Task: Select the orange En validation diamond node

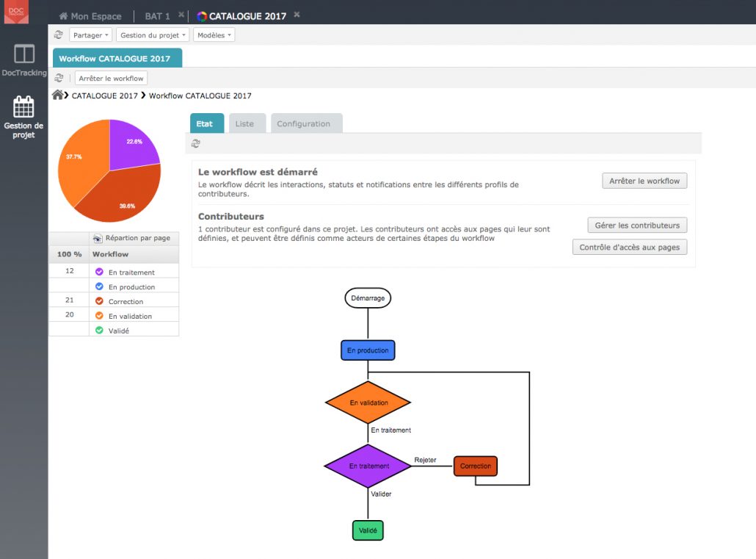Action: pyautogui.click(x=368, y=402)
